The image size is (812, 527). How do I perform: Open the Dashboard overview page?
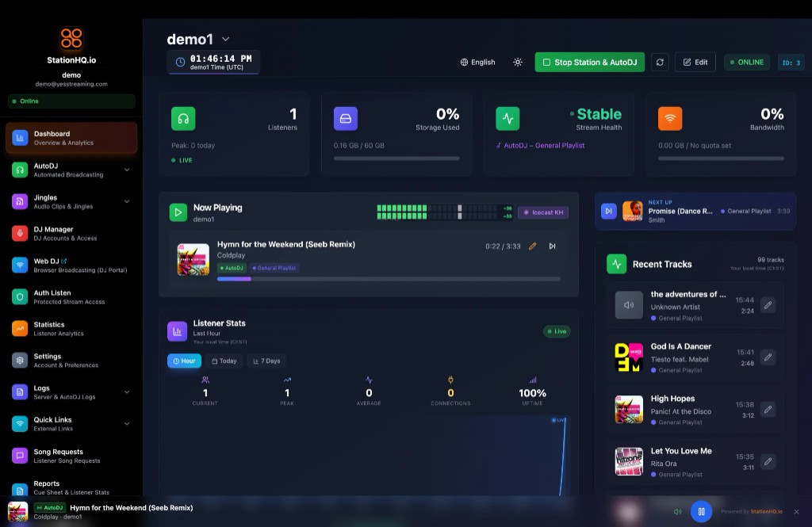click(x=71, y=138)
